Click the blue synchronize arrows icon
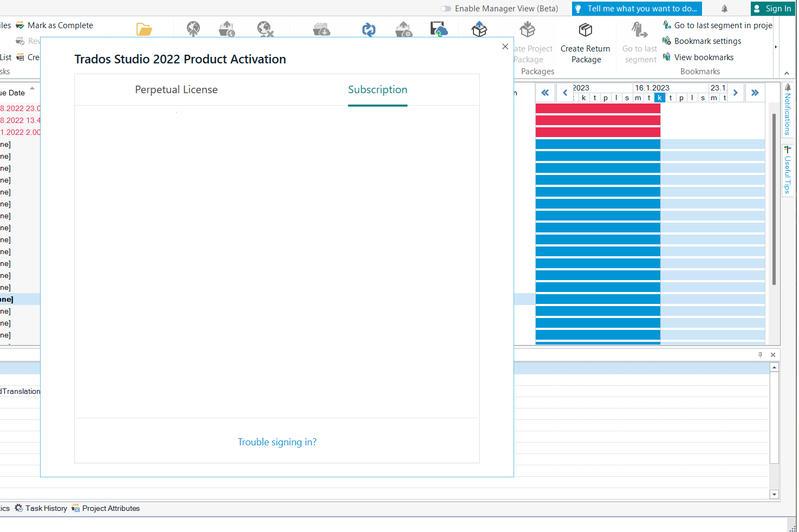This screenshot has height=532, width=799. [369, 30]
